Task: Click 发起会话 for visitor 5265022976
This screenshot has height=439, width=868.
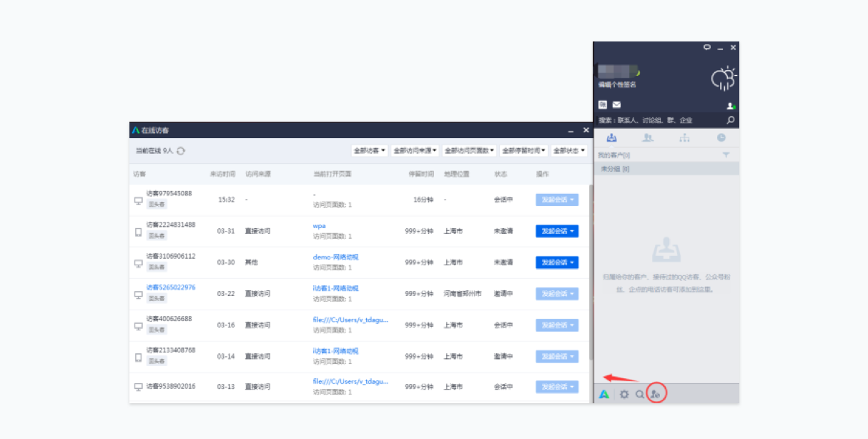Action: (557, 294)
